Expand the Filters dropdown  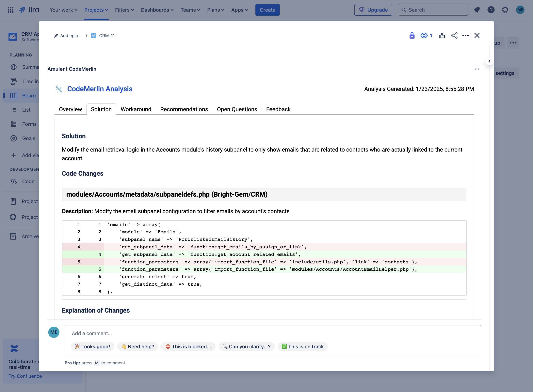pos(124,10)
